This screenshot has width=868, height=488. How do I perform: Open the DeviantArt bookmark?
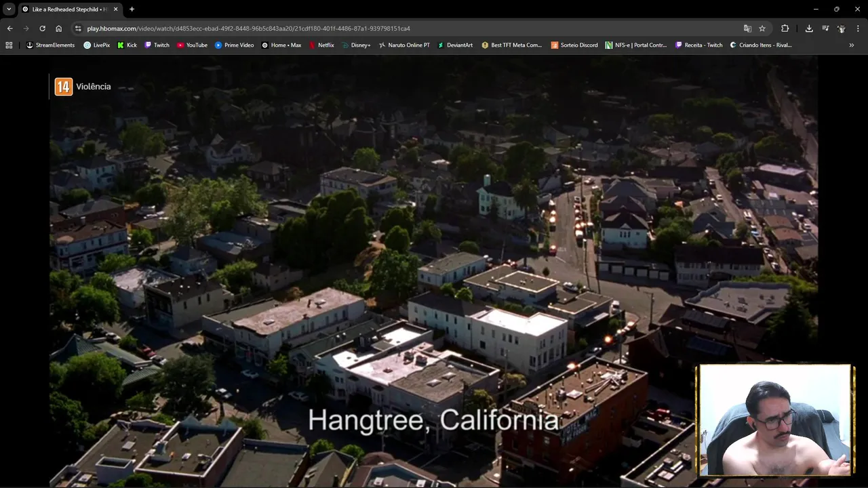click(x=455, y=45)
